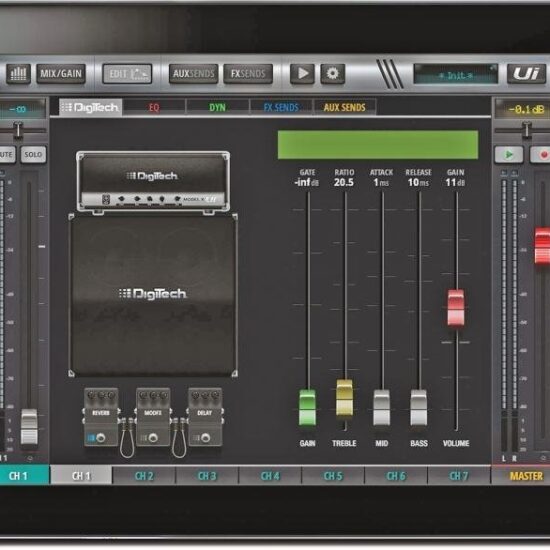The width and height of the screenshot is (550, 550).
Task: Click the green display bar
Action: (x=378, y=145)
